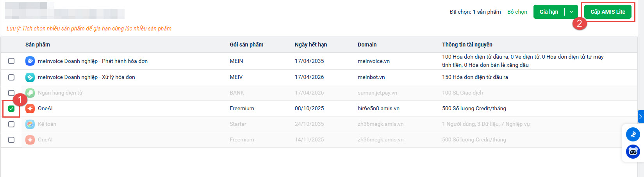Click the Bỏ chọn link
Viewport: 644px width, 177px height.
tap(517, 12)
